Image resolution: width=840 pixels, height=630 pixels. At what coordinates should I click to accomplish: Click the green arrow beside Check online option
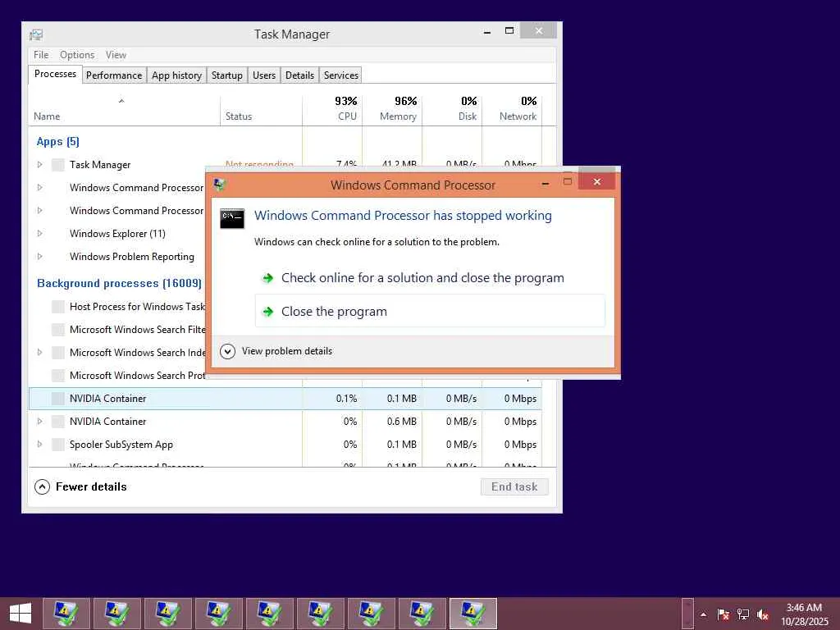coord(268,278)
